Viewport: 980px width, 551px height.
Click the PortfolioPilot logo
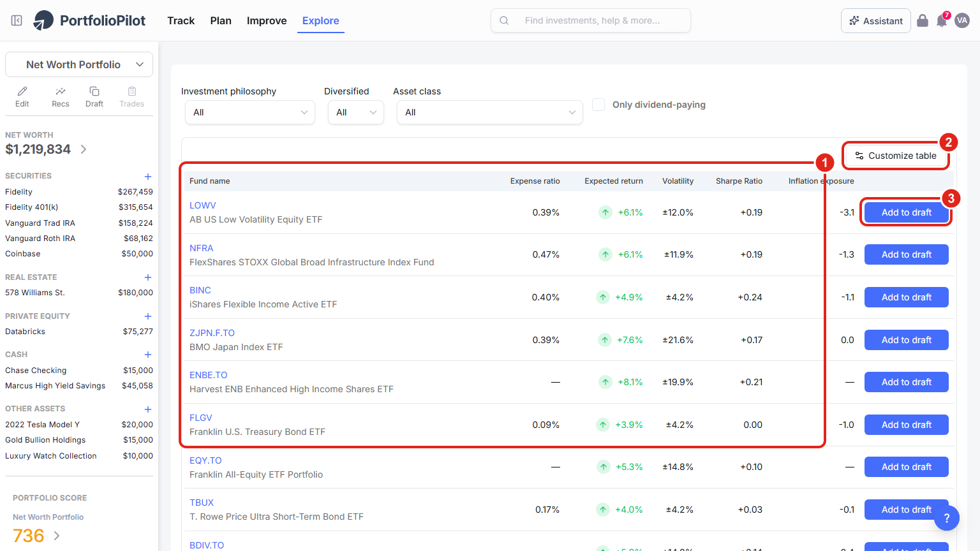89,20
